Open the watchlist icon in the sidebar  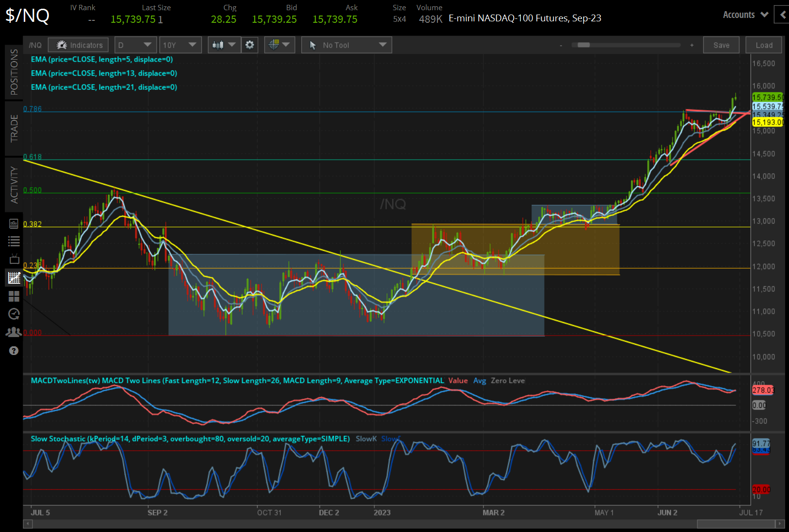(14, 241)
